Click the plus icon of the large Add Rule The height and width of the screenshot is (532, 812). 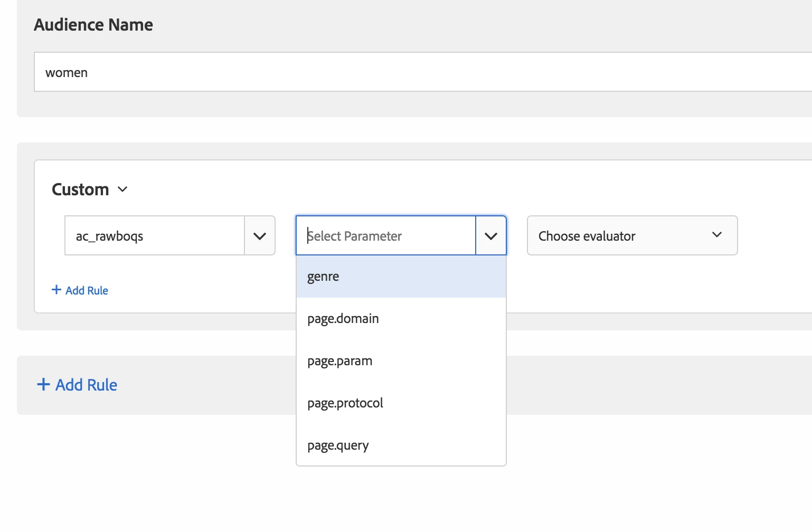43,384
